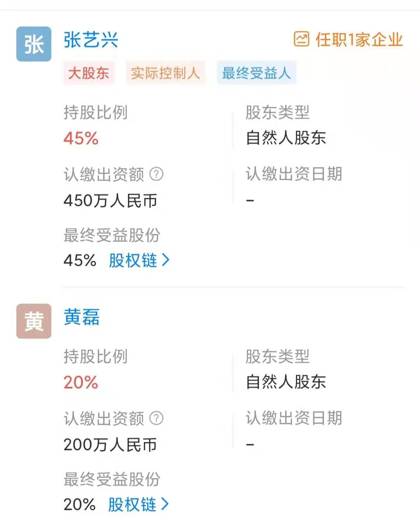Select the 大股东 tag

(x=89, y=73)
